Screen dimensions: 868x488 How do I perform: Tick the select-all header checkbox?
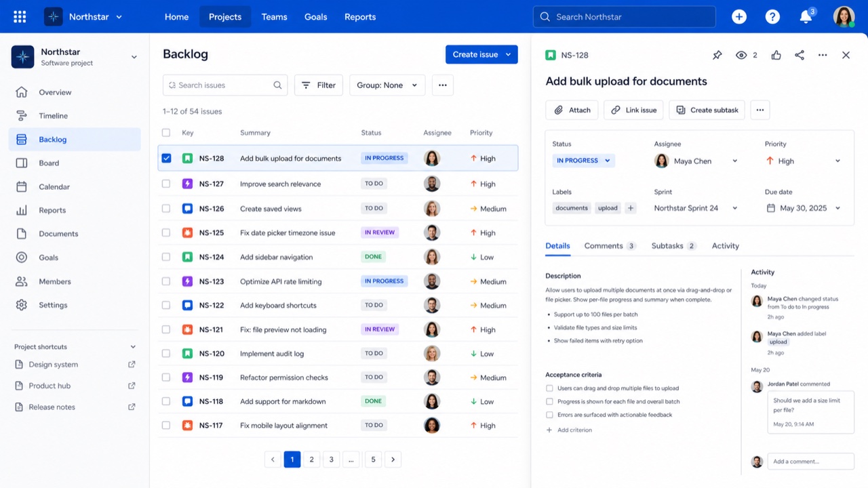click(x=166, y=133)
